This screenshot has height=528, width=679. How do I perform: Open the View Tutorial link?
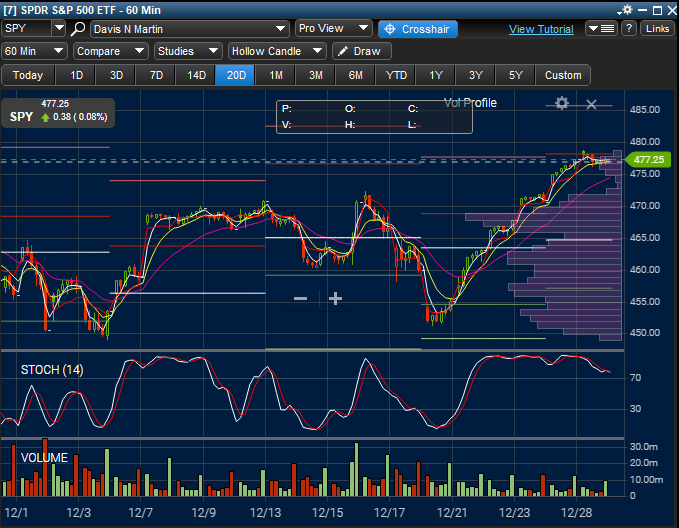[x=541, y=30]
